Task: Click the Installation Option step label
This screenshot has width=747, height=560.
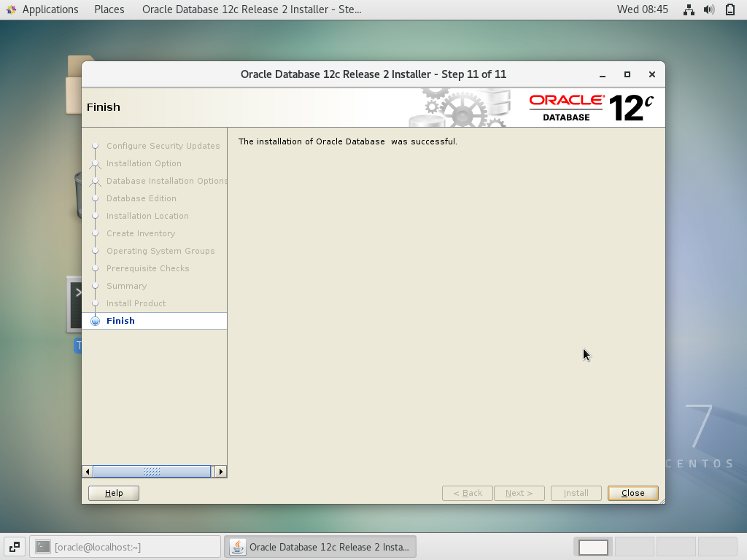Action: click(x=144, y=163)
